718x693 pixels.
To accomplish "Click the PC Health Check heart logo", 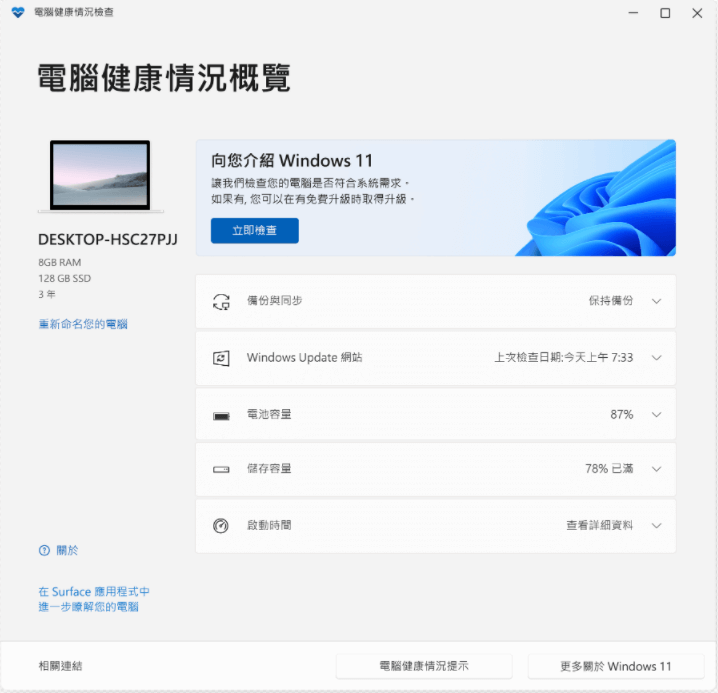I will [x=18, y=12].
